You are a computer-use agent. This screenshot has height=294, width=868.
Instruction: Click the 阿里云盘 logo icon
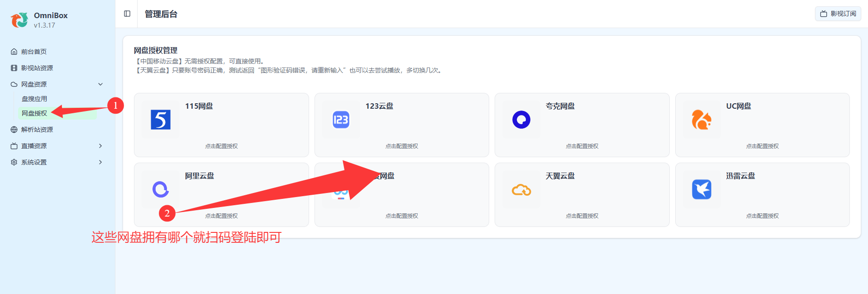pos(161,189)
